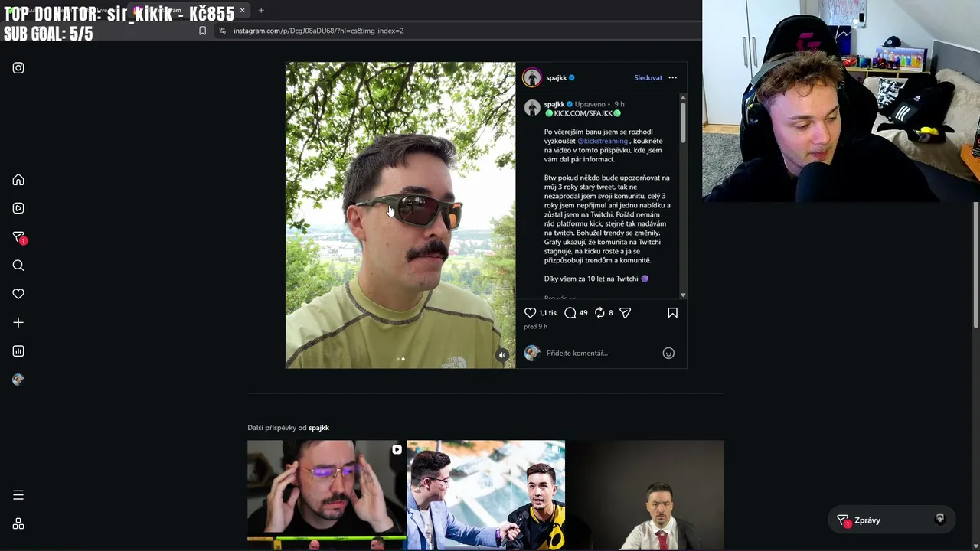The height and width of the screenshot is (551, 980).
Task: Open the direct messages icon in sidebar
Action: pos(19,237)
